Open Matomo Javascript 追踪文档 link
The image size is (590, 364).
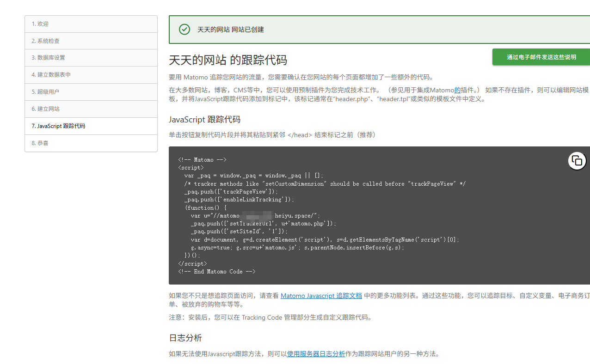point(321,296)
